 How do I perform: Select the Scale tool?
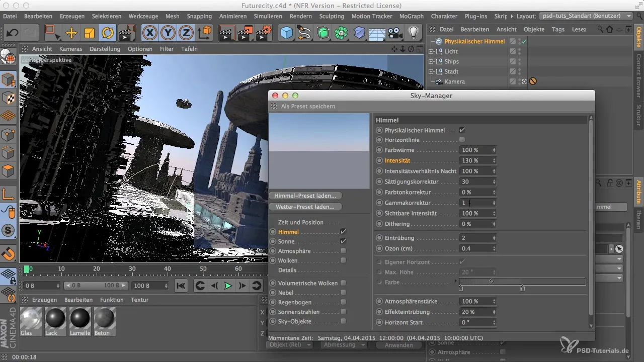coord(89,33)
